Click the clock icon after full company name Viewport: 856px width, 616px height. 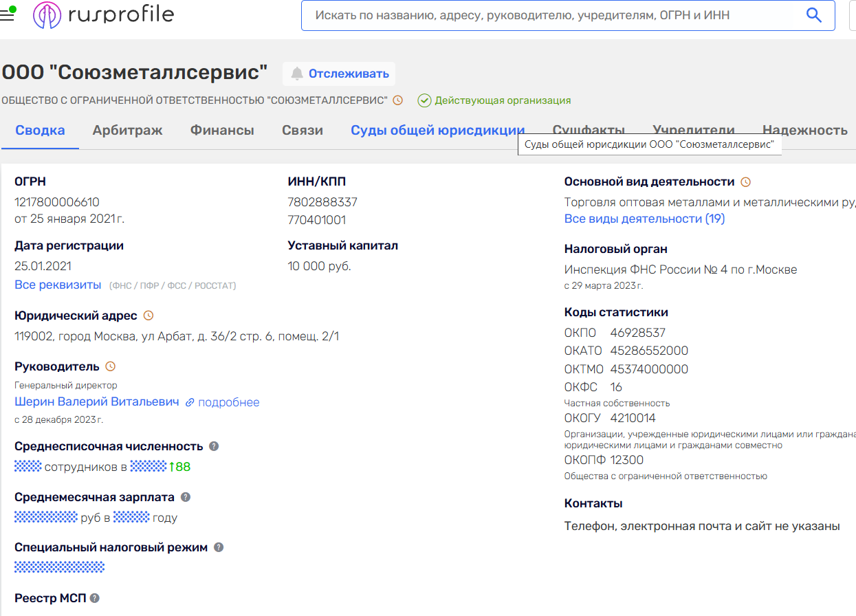[397, 100]
